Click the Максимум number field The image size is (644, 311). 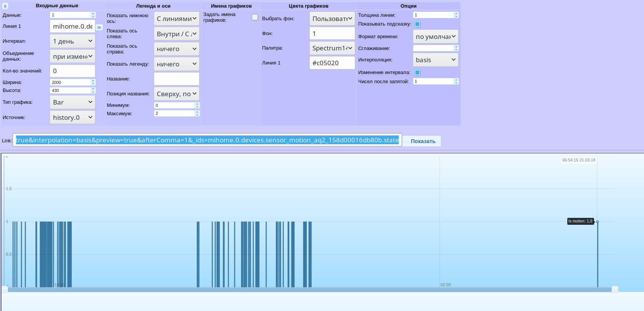(x=174, y=113)
